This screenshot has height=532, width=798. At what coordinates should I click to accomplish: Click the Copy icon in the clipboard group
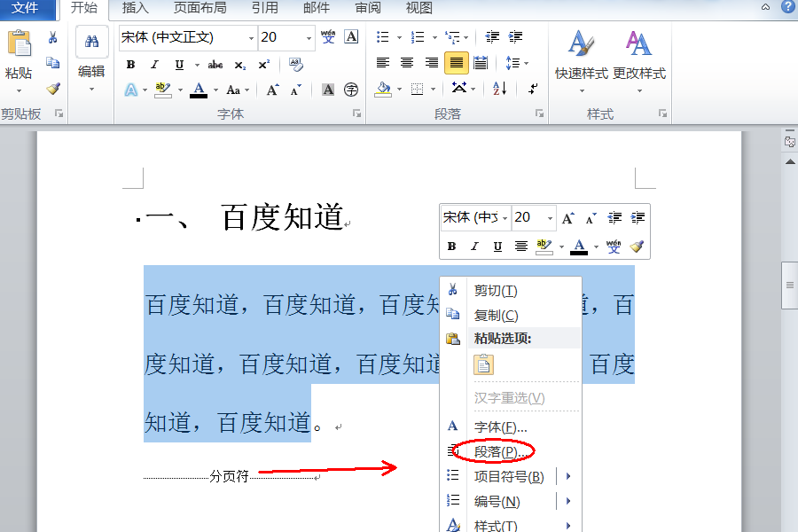click(53, 63)
